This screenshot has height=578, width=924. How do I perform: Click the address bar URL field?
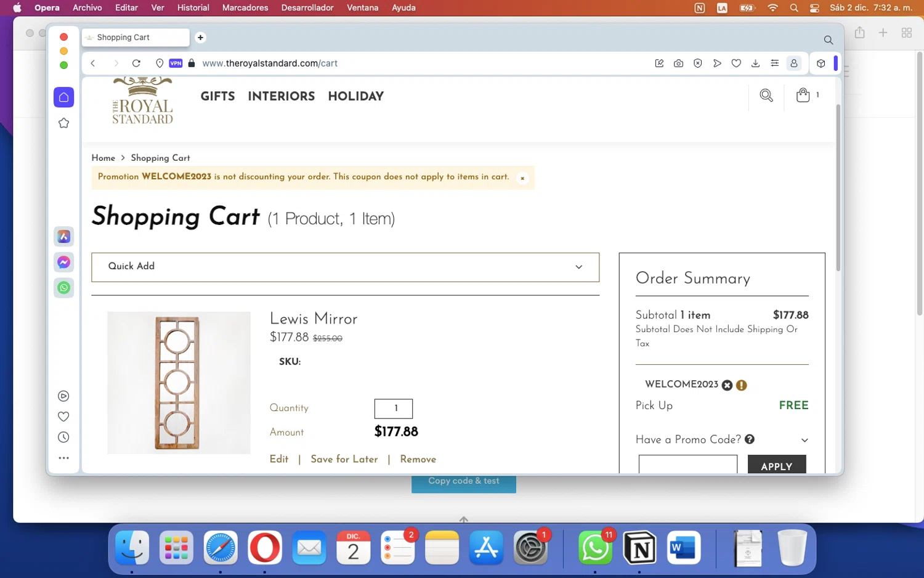tap(269, 63)
